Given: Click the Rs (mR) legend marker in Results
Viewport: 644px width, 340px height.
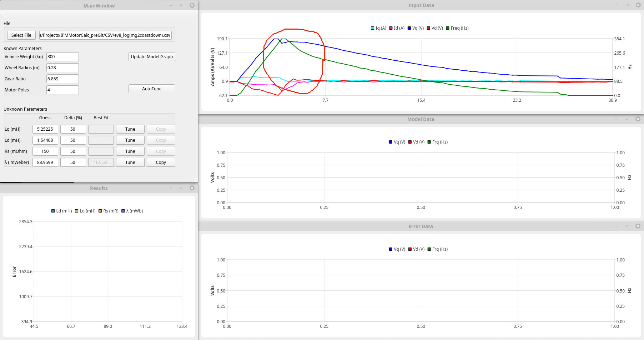Looking at the screenshot, I should (100, 211).
